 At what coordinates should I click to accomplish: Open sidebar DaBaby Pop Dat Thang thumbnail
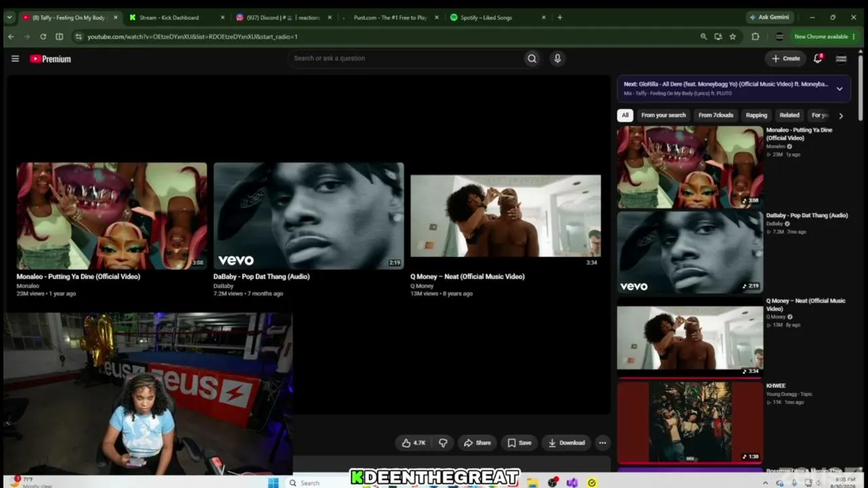[x=690, y=252]
